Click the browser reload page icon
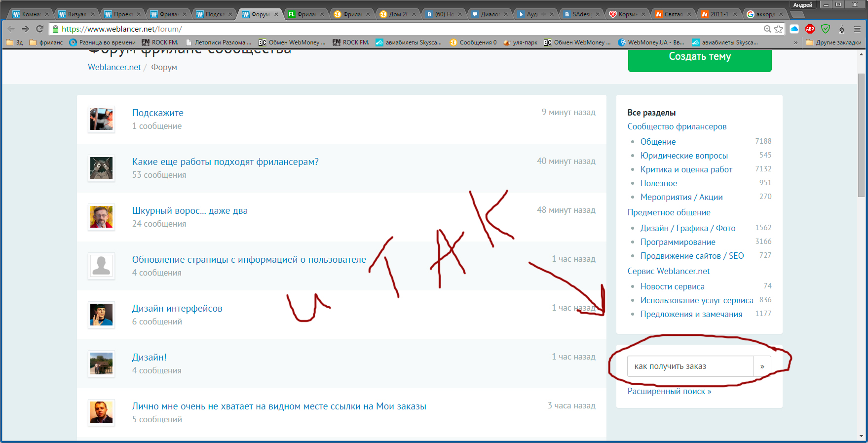 [x=40, y=29]
